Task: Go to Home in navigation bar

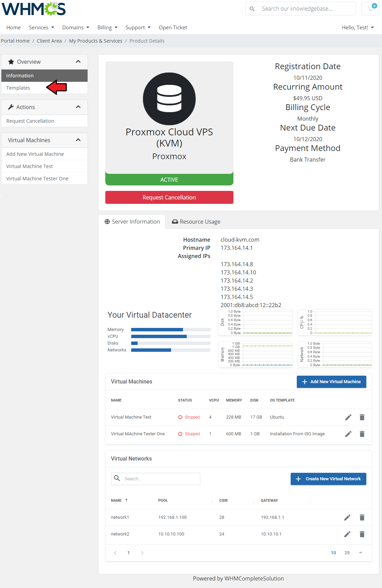Action: [14, 28]
